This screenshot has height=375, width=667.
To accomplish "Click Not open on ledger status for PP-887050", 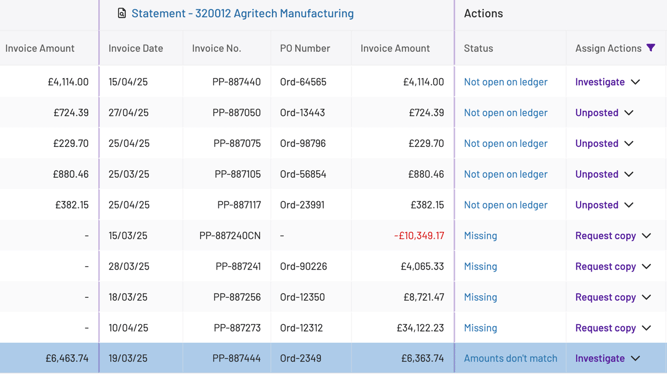I will [x=505, y=113].
